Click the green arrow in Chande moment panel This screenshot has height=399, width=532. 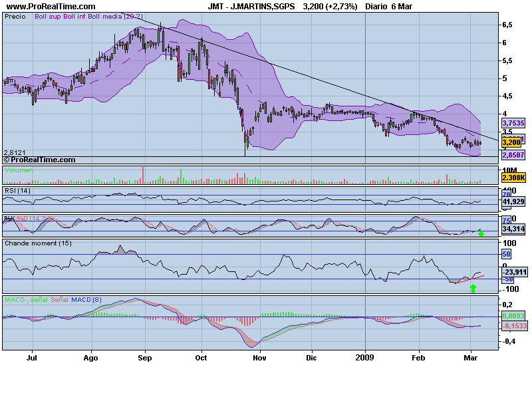(473, 289)
